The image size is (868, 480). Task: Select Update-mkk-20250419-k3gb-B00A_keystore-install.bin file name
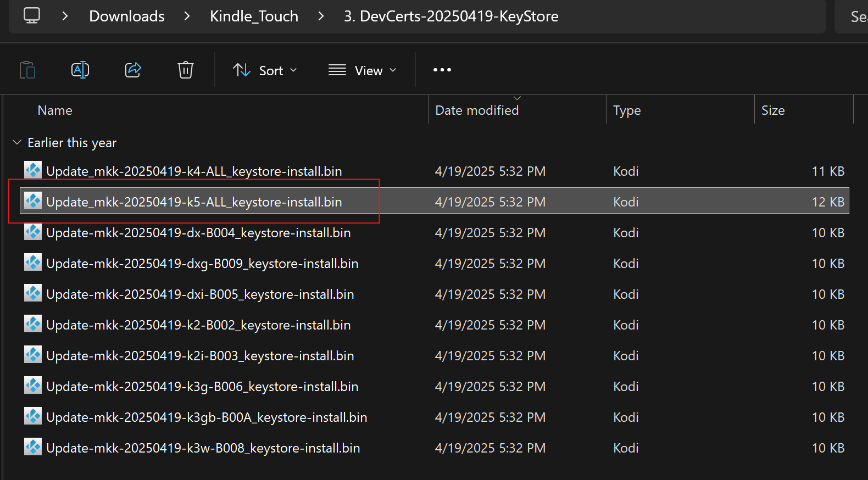point(207,417)
